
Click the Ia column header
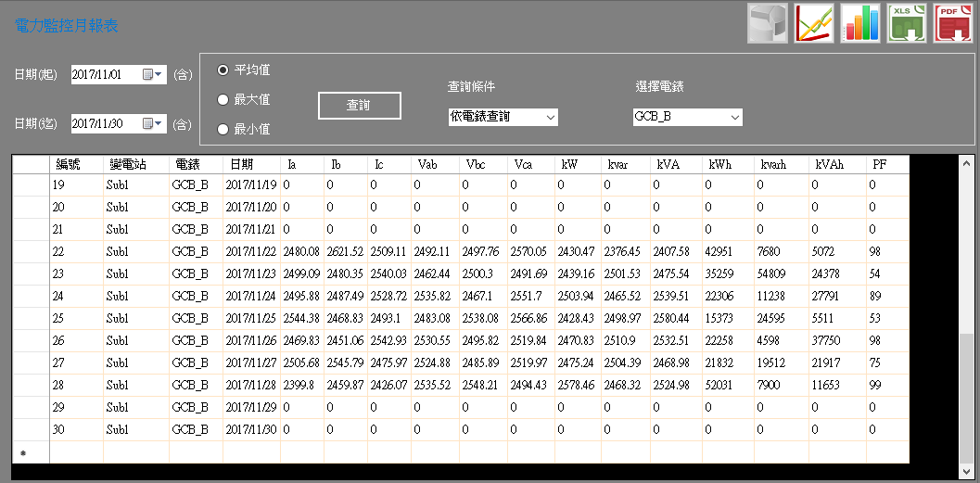pos(302,164)
